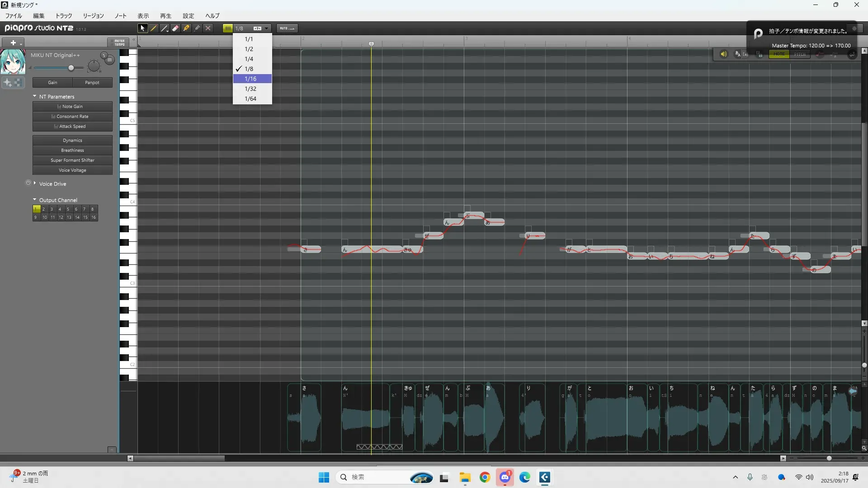Switch editor to PITCH mode
The width and height of the screenshot is (868, 488).
[x=800, y=54]
